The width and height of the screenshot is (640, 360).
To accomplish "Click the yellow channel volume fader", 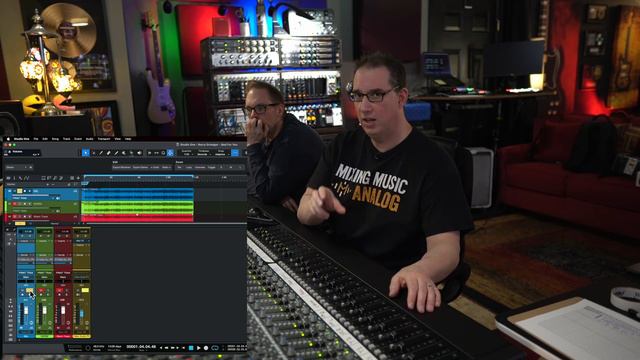I will pyautogui.click(x=82, y=314).
